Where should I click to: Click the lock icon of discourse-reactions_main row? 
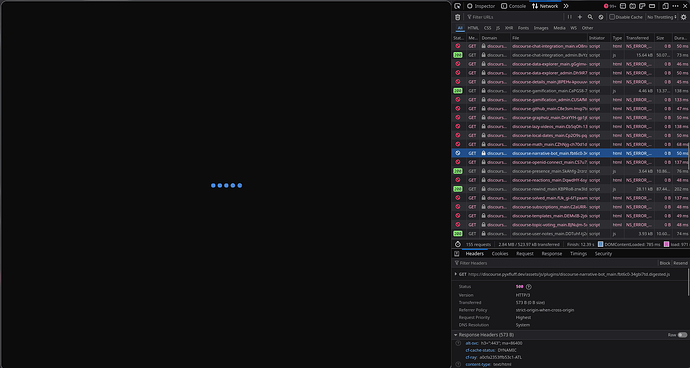tap(483, 180)
